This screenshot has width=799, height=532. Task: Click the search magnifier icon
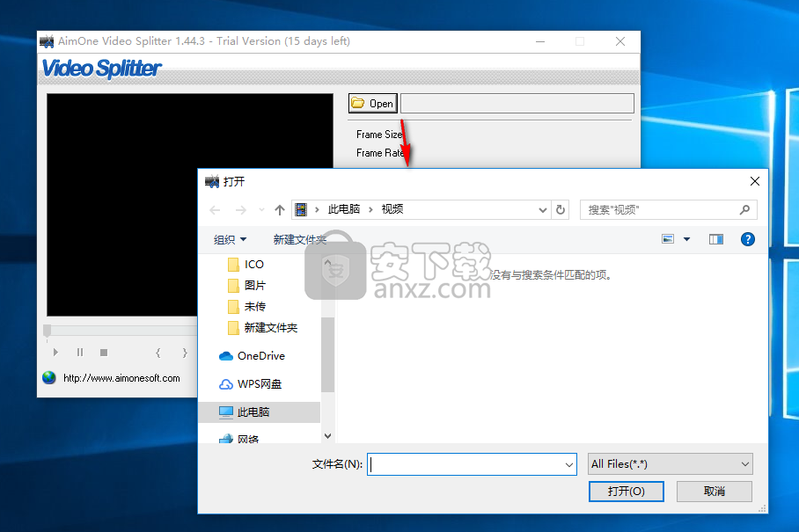coord(745,209)
